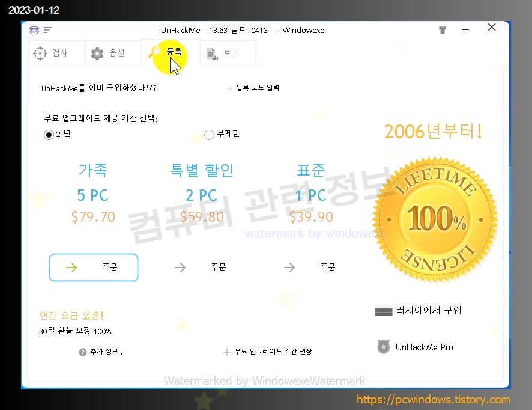The height and width of the screenshot is (410, 532).
Task: Click the 연간 요금 없음! text
Action: (71, 316)
